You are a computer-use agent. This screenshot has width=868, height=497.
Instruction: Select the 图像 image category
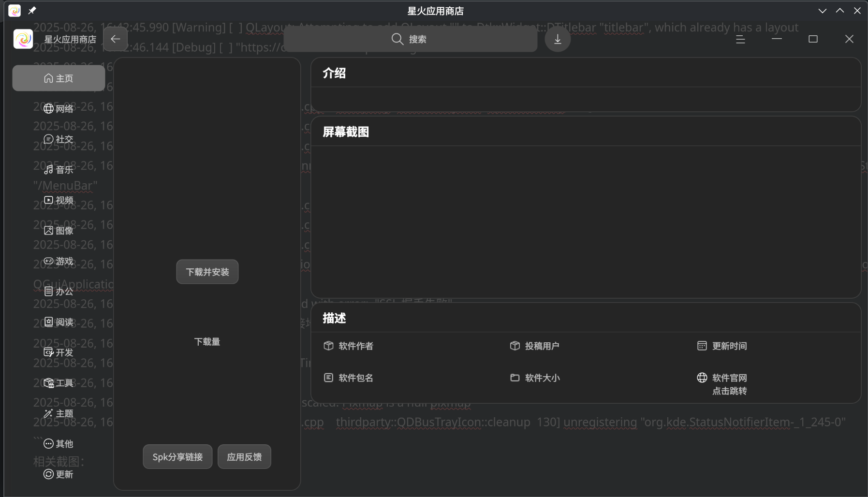click(x=59, y=231)
